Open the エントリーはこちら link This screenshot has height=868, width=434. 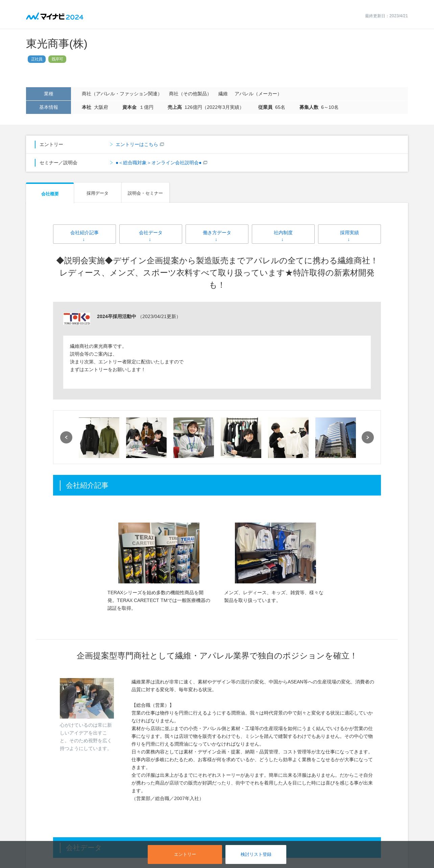coord(137,144)
